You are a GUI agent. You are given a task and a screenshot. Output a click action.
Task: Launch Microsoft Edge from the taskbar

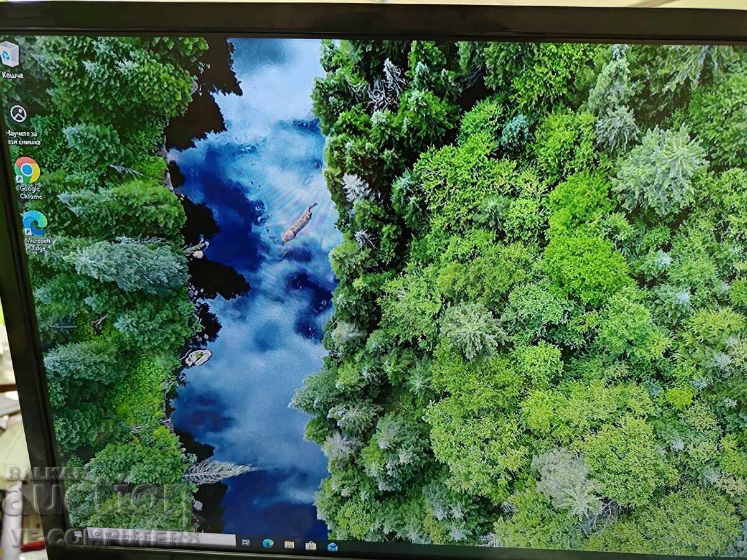pyautogui.click(x=268, y=543)
